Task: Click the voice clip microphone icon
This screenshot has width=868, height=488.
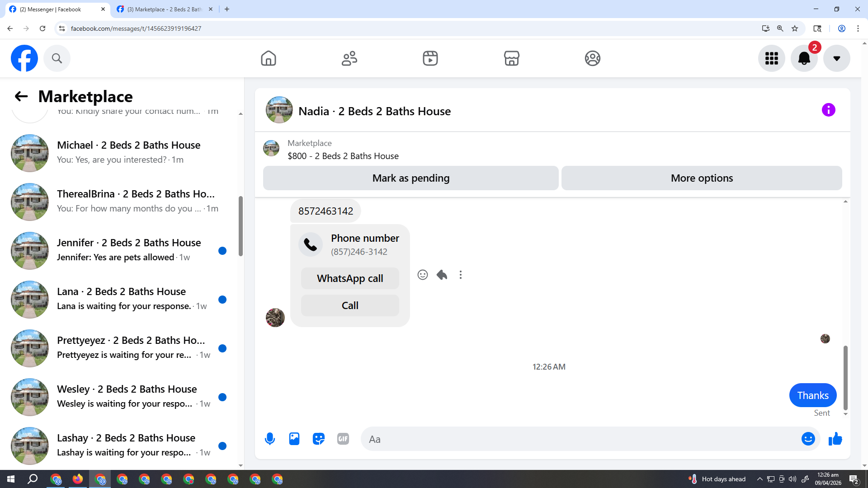Action: 270,439
